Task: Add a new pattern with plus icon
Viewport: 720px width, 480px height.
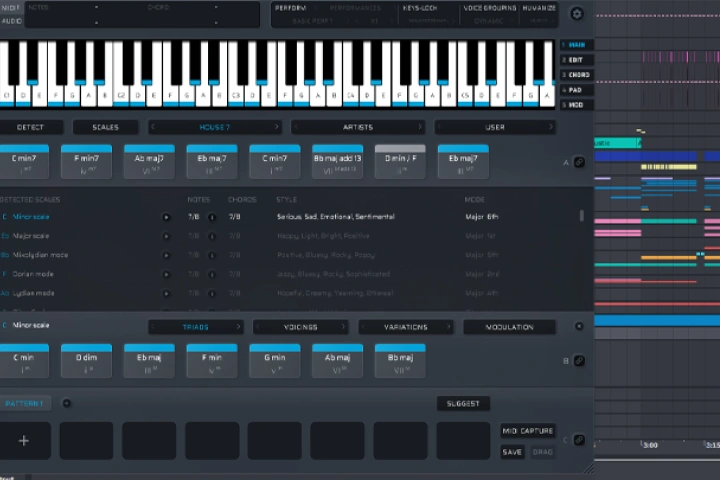Action: pos(67,403)
